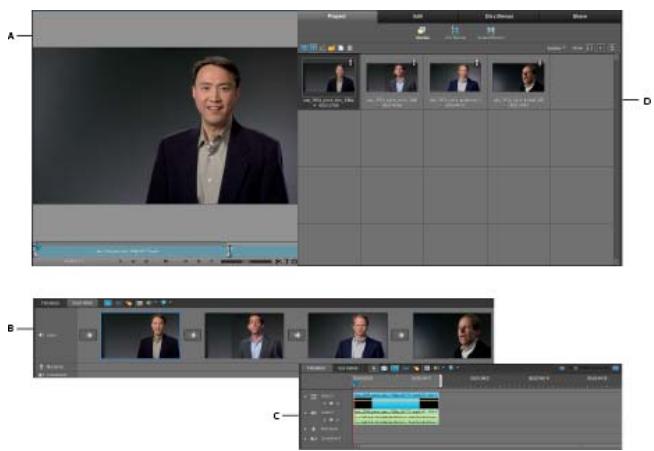The height and width of the screenshot is (451, 654).
Task: Click the orange-yellow icon in Sceneline toolbar
Action: coord(128,303)
